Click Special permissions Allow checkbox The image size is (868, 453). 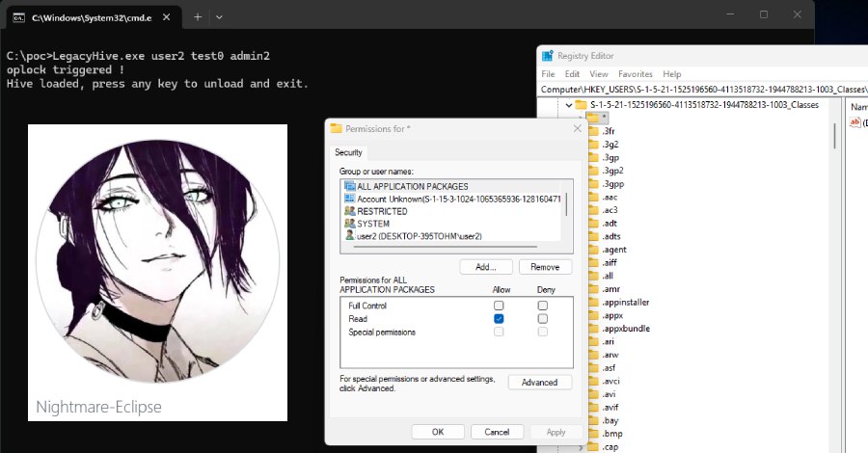click(x=499, y=332)
